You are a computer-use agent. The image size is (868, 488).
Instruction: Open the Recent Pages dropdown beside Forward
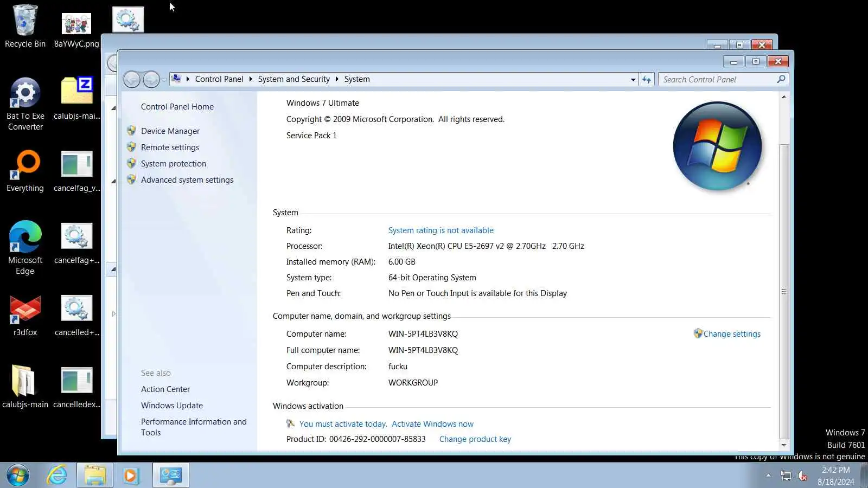tap(164, 80)
